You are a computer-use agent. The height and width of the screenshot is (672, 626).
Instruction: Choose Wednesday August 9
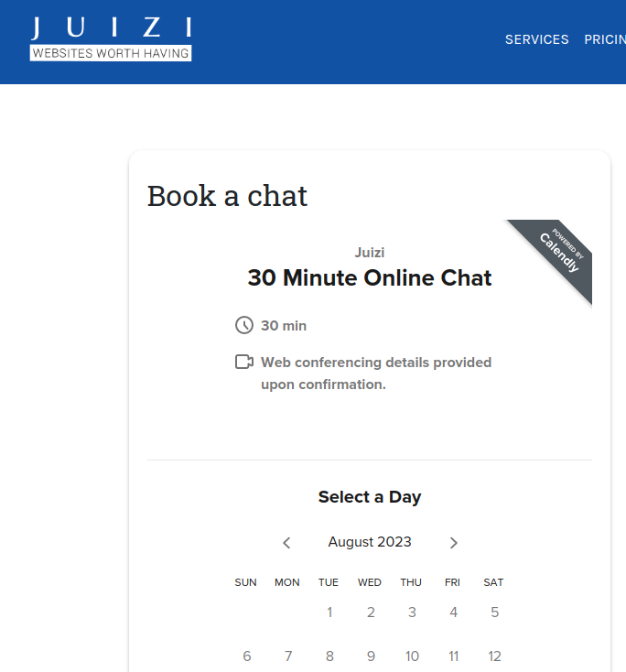371,656
